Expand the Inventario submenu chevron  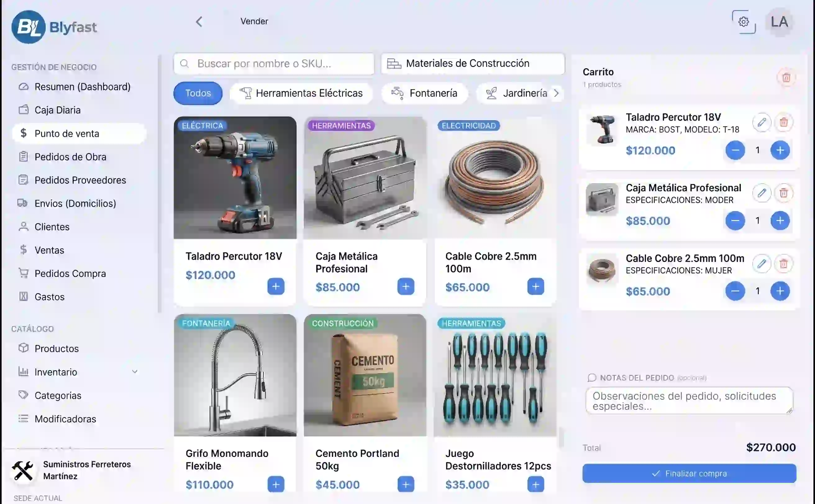[135, 372]
